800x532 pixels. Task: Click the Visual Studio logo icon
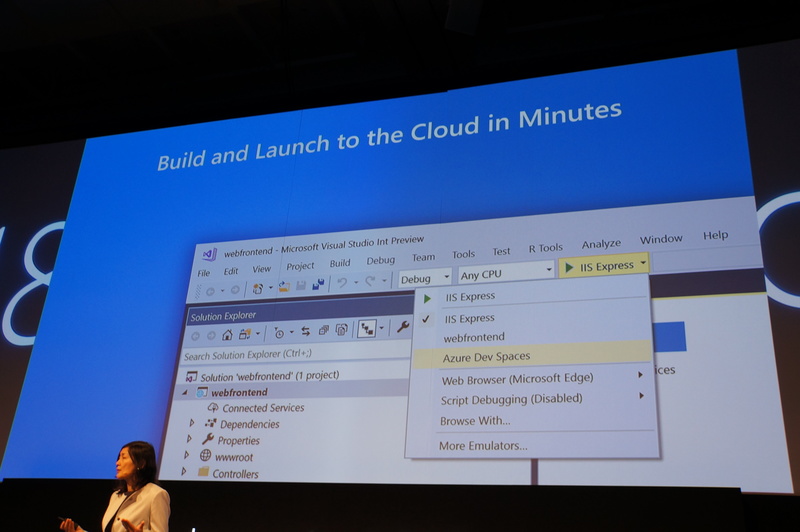point(210,254)
